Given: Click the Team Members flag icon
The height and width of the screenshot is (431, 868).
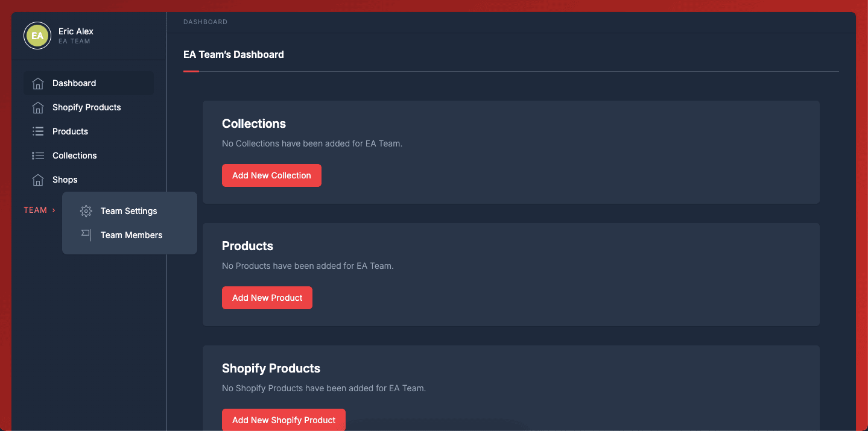Looking at the screenshot, I should coord(86,235).
